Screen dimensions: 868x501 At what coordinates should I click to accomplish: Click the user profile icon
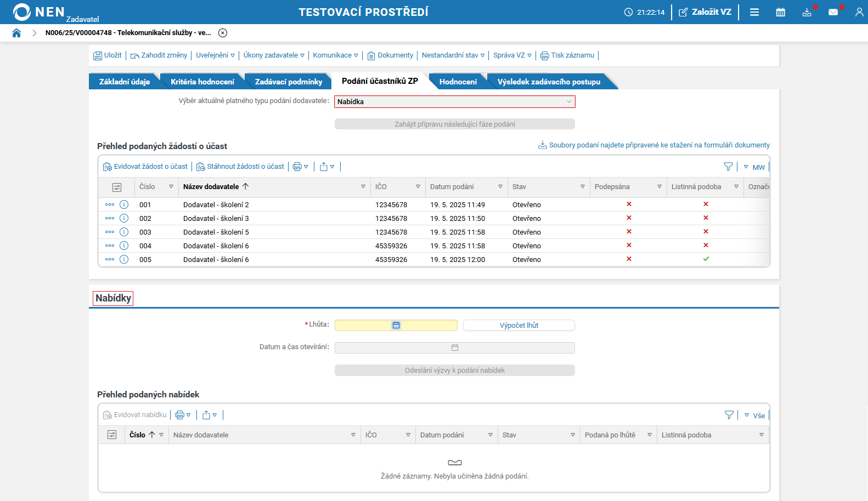[859, 12]
